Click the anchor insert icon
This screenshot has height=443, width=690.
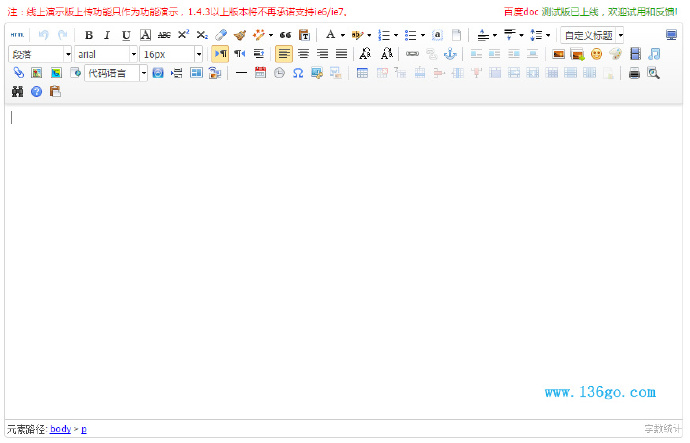tap(449, 54)
